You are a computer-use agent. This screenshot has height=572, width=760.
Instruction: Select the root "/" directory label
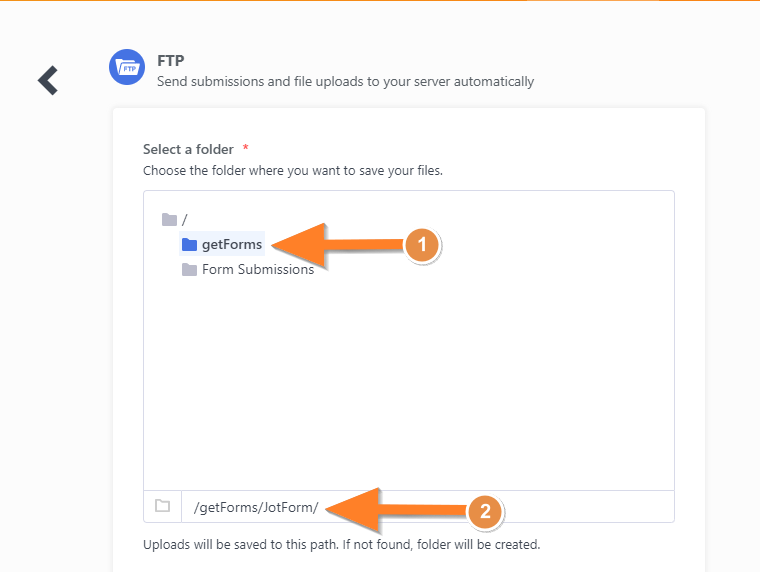(185, 219)
